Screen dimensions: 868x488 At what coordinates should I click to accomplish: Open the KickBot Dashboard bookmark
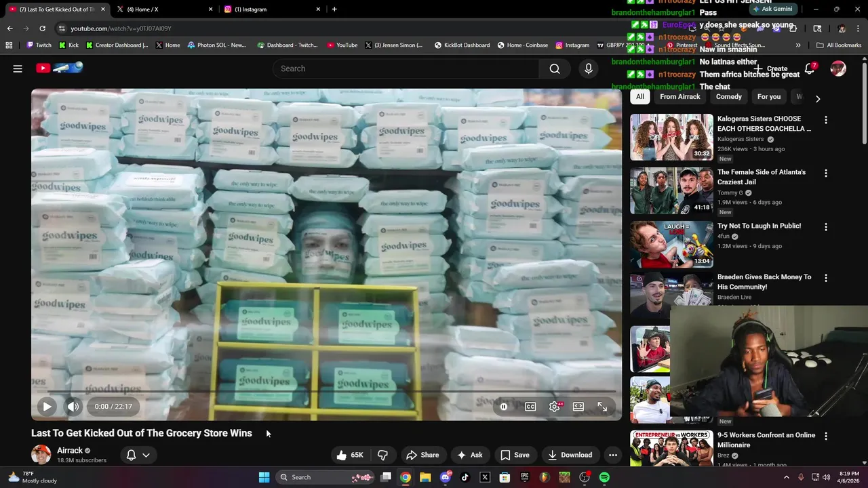[462, 45]
